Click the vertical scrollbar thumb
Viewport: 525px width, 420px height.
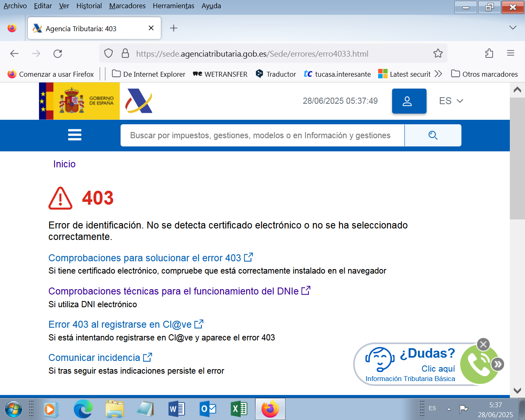pos(518,158)
